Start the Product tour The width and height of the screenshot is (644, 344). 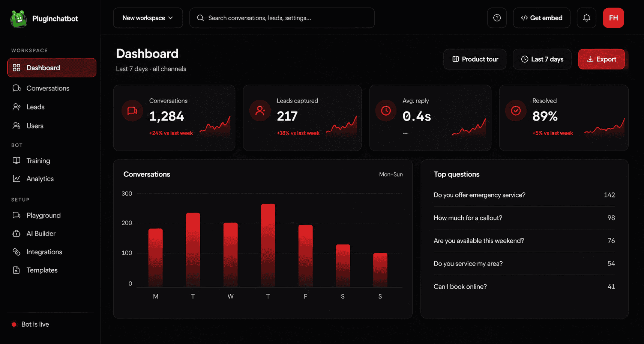click(475, 59)
